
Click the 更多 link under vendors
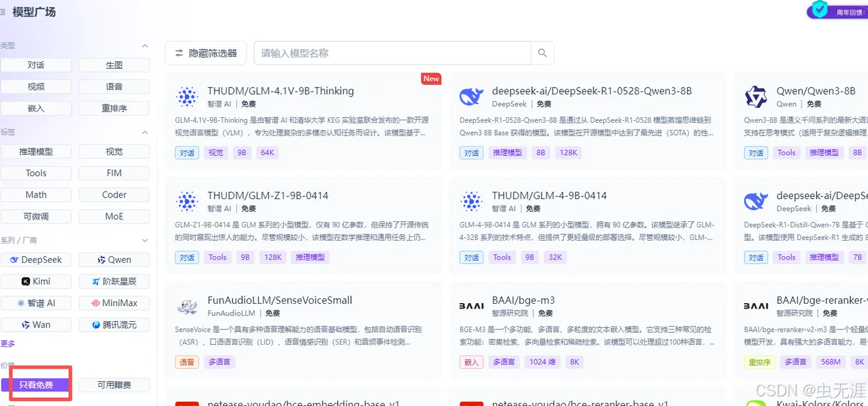click(7, 344)
